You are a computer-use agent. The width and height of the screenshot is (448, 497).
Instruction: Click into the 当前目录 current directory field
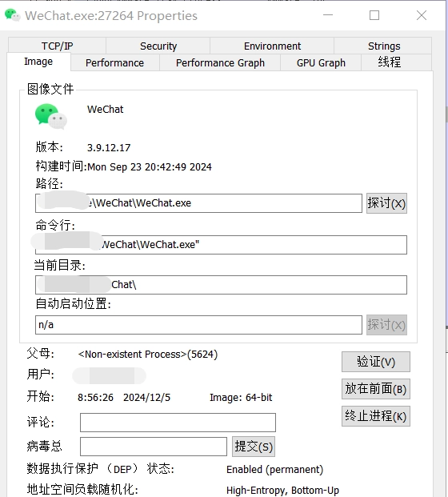tap(221, 285)
